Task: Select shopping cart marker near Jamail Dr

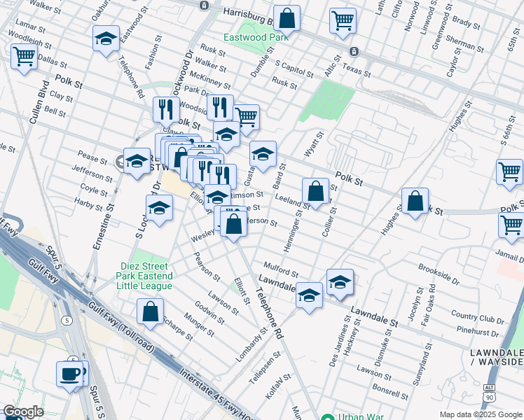Action: coord(511,225)
